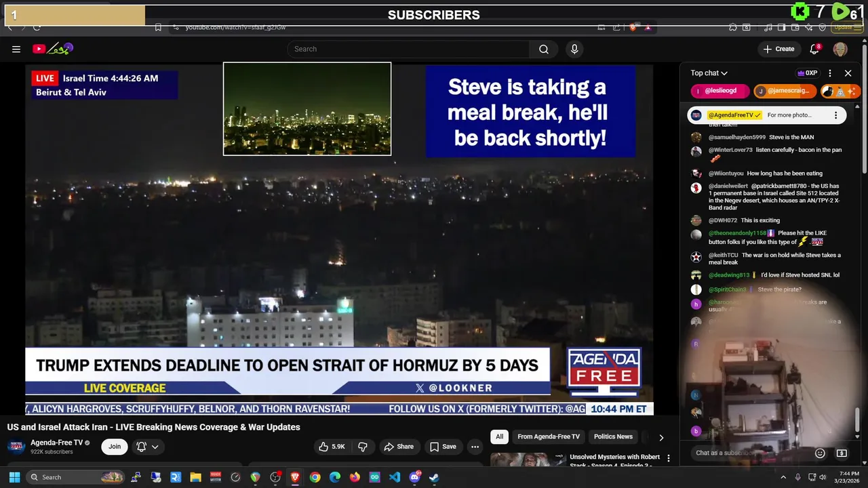868x488 pixels.
Task: Click the Windows taskbar search box
Action: pos(77,477)
